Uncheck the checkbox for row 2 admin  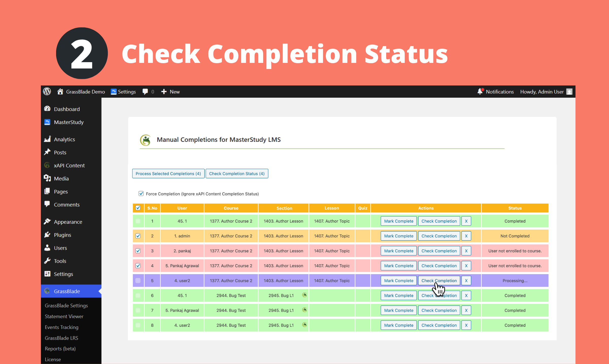[138, 236]
